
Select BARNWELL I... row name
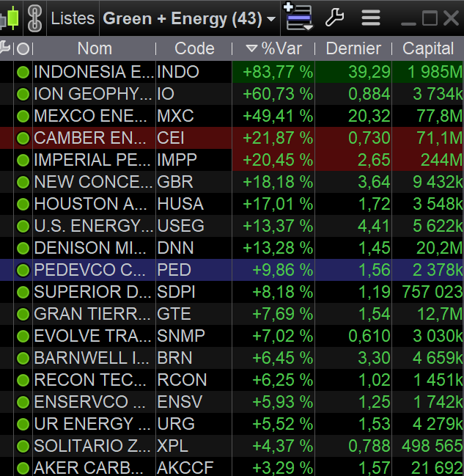[94, 358]
